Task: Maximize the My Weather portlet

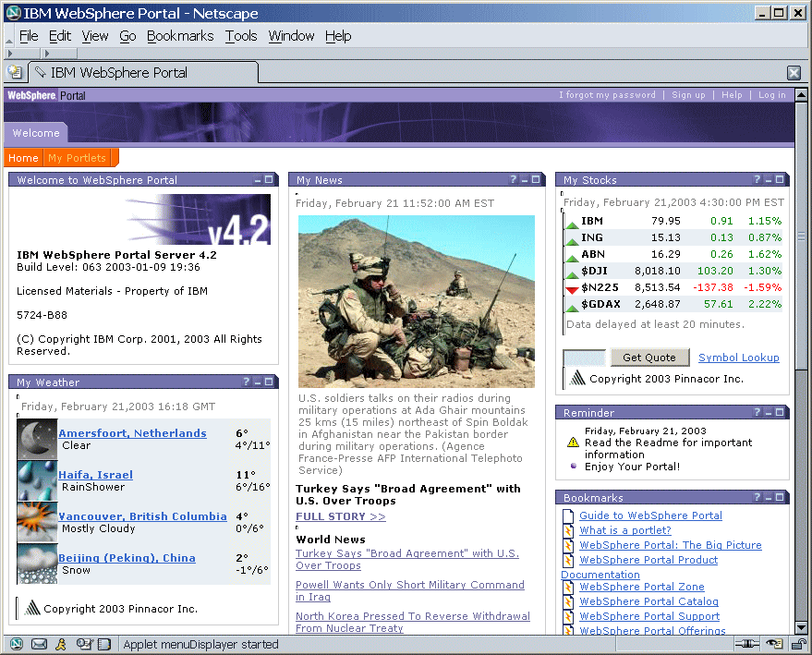Action: click(x=269, y=382)
